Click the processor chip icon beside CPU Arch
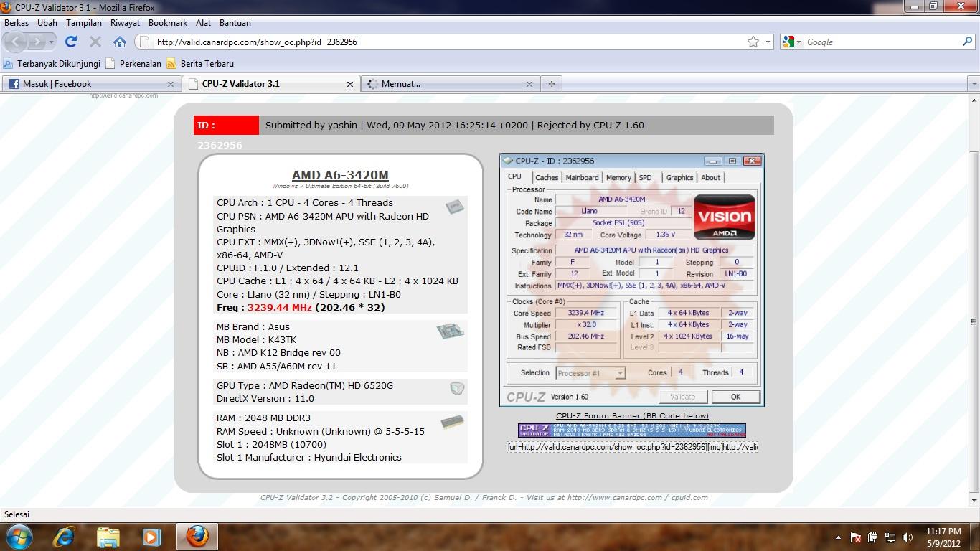980x551 pixels. pos(452,207)
